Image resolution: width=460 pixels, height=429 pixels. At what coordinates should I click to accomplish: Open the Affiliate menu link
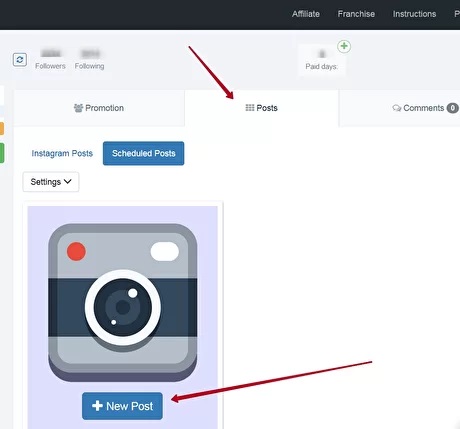(306, 14)
